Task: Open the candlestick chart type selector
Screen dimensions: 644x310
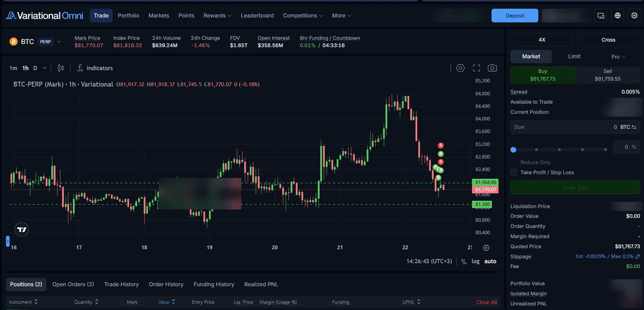Action: click(61, 68)
